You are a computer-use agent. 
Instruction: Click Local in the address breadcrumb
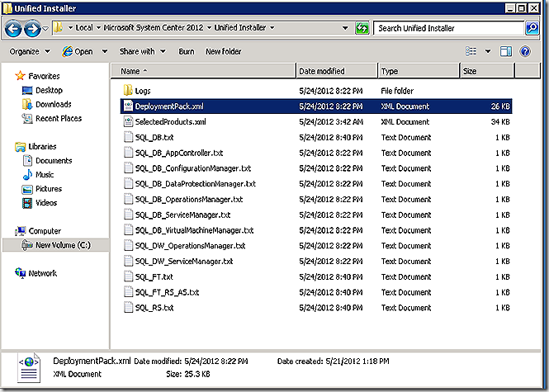[x=84, y=28]
